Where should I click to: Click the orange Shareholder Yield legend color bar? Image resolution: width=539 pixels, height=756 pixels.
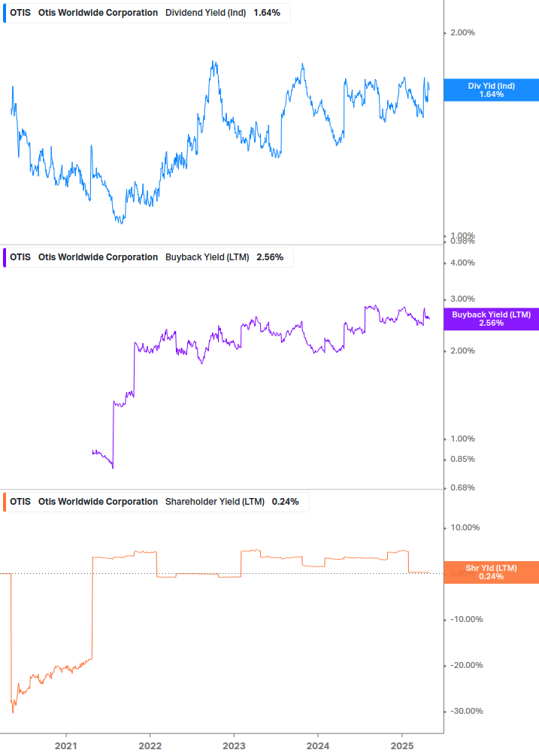coord(5,502)
